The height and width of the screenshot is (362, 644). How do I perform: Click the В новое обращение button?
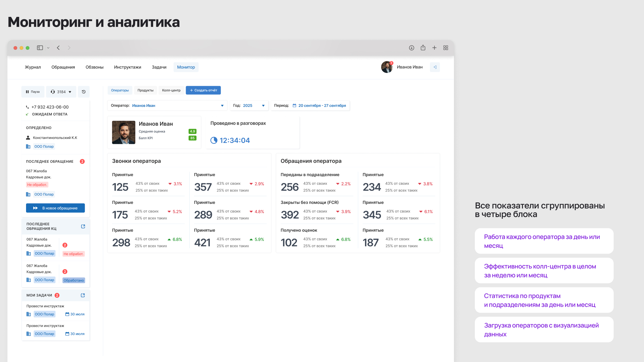click(55, 208)
